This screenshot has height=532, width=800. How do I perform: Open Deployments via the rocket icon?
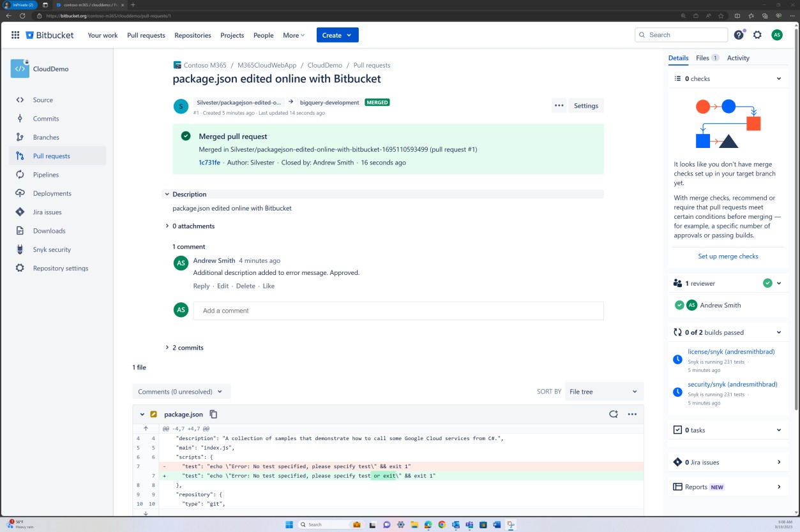(51, 193)
